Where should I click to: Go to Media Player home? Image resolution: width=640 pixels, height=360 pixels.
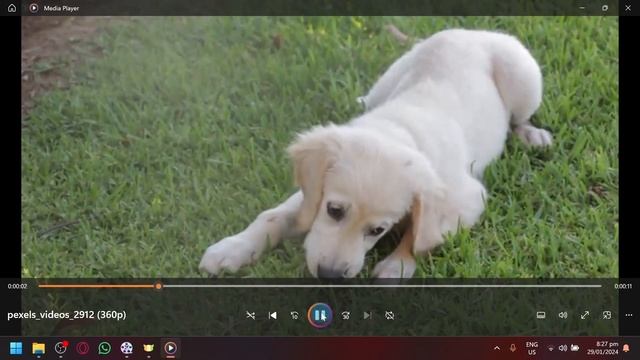pyautogui.click(x=12, y=8)
